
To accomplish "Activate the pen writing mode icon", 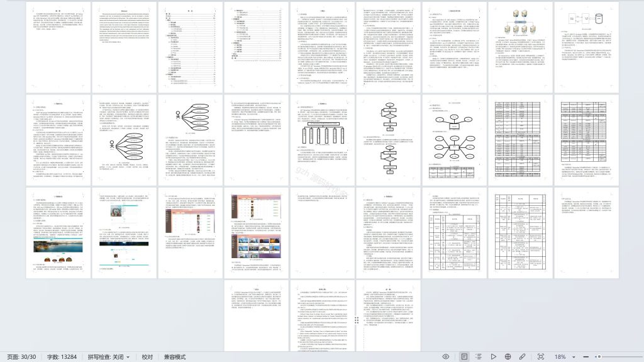I will click(x=522, y=357).
